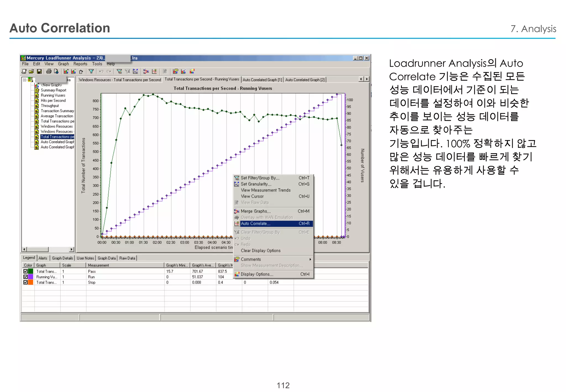Expand the Comments submenu arrow

click(310, 259)
